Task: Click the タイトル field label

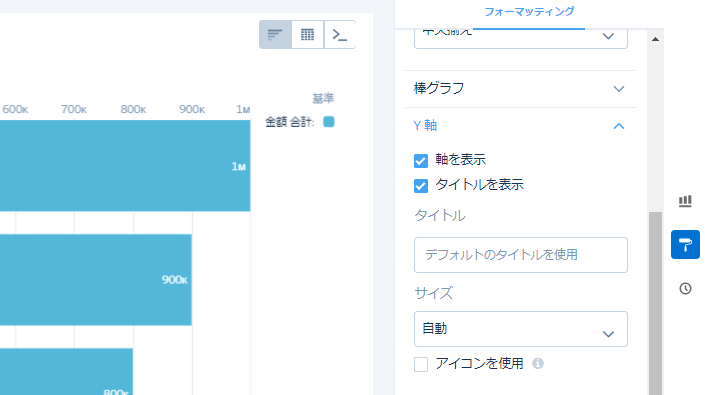Action: pyautogui.click(x=440, y=216)
